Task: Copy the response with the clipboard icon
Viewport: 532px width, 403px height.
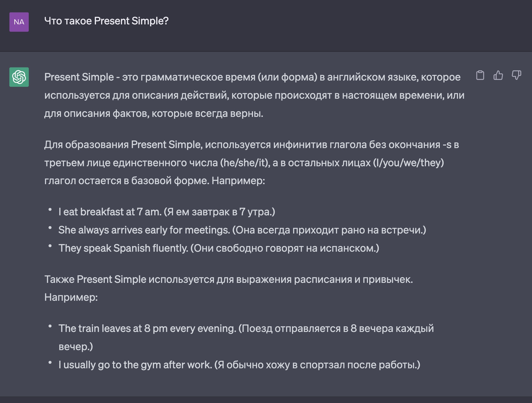Action: (480, 75)
